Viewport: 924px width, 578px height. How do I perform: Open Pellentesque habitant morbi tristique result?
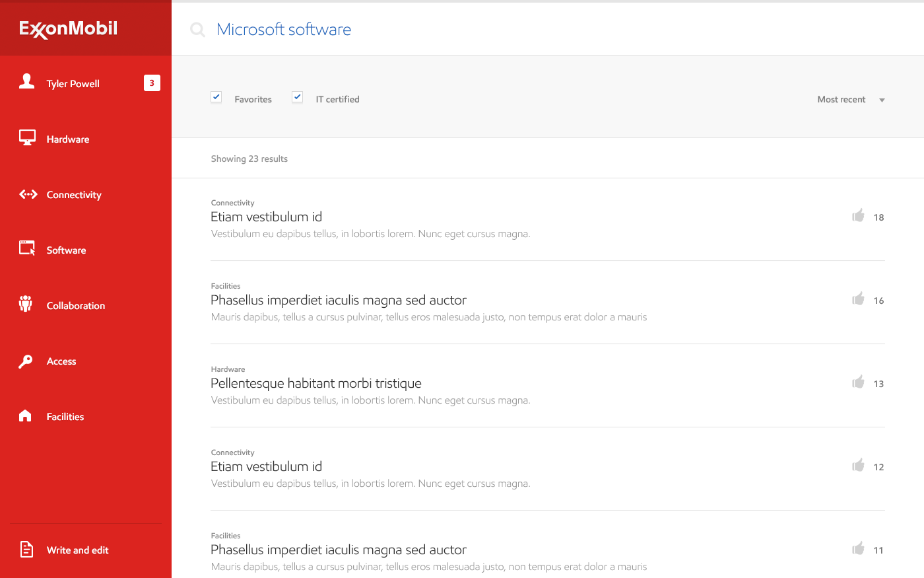coord(315,383)
